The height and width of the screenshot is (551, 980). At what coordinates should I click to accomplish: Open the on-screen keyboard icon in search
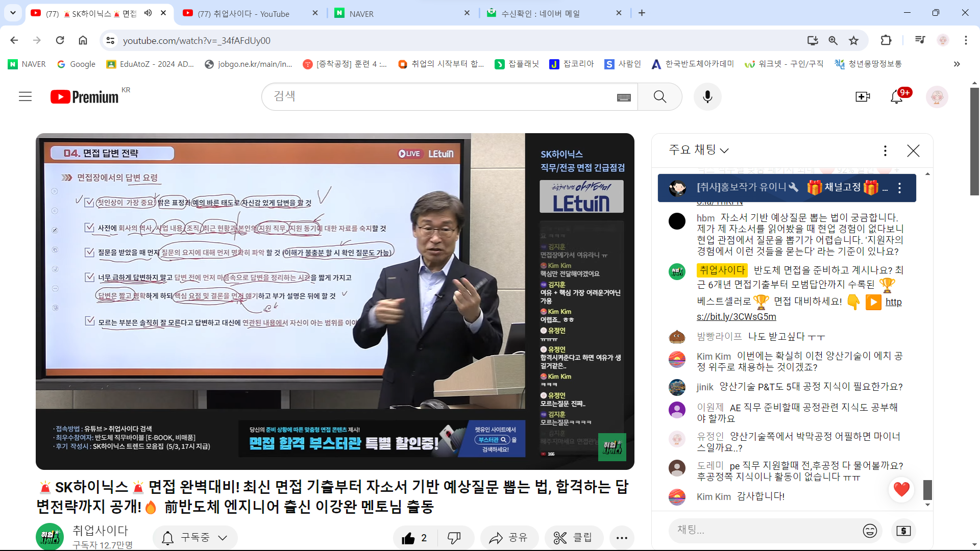624,97
